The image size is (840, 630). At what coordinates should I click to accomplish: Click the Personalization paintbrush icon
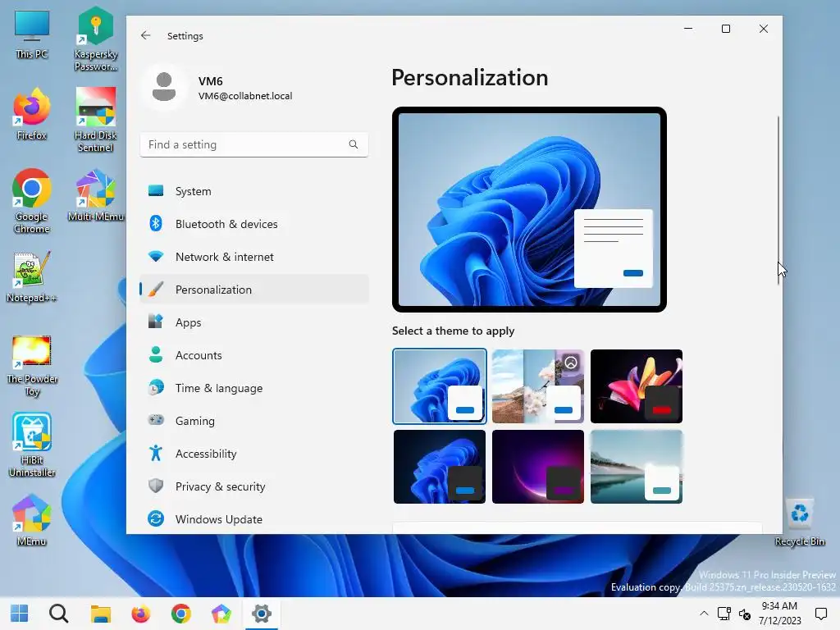click(156, 290)
